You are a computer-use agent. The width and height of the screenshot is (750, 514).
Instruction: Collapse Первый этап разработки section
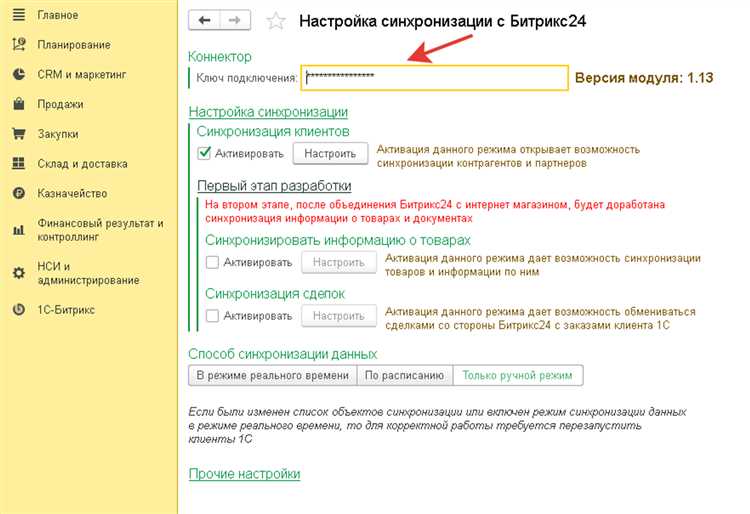(275, 186)
